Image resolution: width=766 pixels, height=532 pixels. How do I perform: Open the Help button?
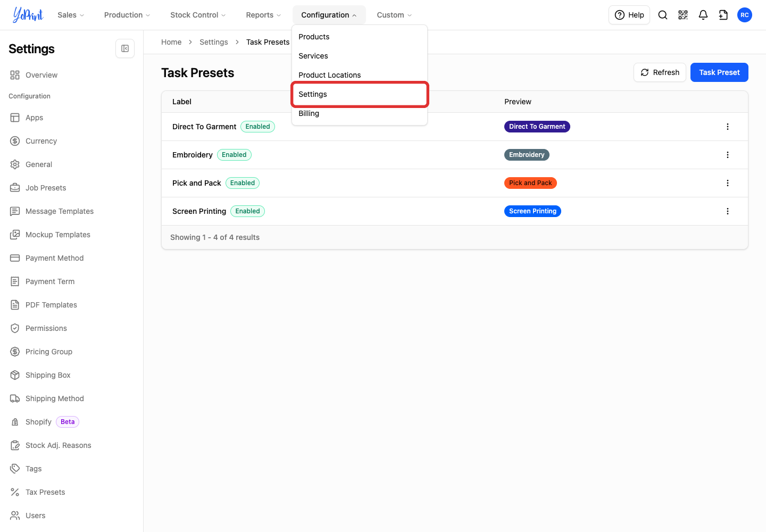(x=629, y=15)
